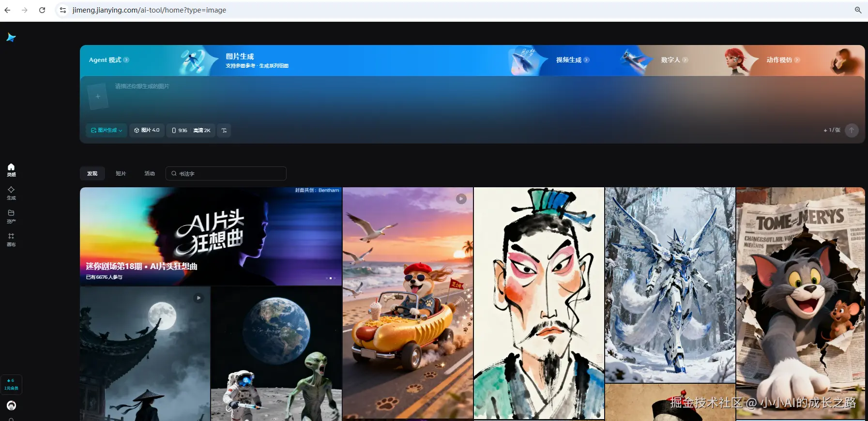868x421 pixels.
Task: Switch to 数字人 mode
Action: (x=674, y=60)
